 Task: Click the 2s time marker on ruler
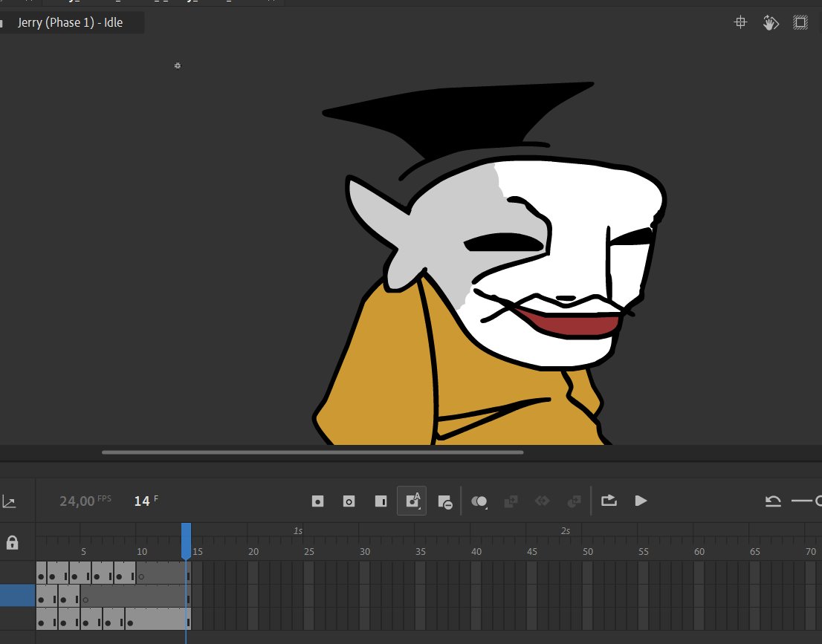point(565,531)
